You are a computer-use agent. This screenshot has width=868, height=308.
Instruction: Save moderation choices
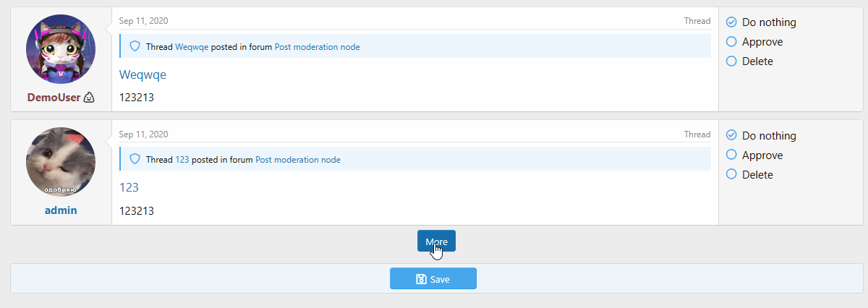[433, 279]
